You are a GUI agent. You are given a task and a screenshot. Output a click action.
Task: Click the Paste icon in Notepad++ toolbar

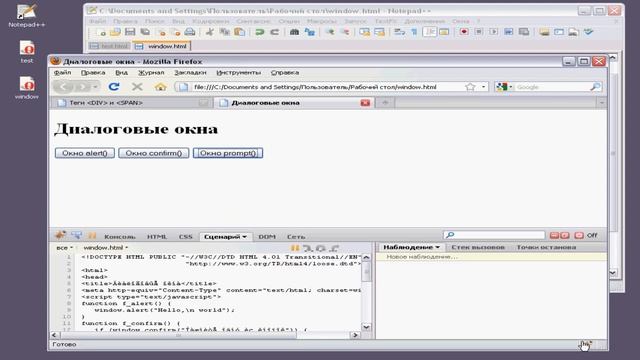point(240,32)
